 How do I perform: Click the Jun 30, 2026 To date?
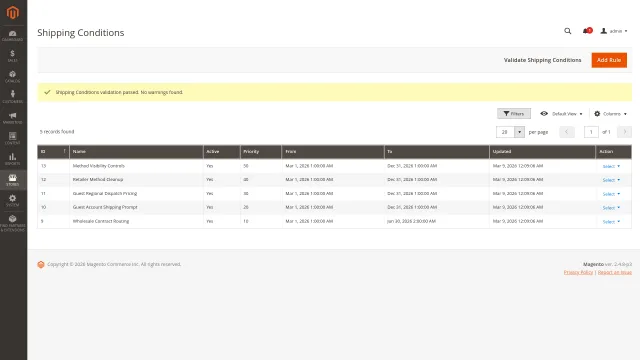point(411,221)
